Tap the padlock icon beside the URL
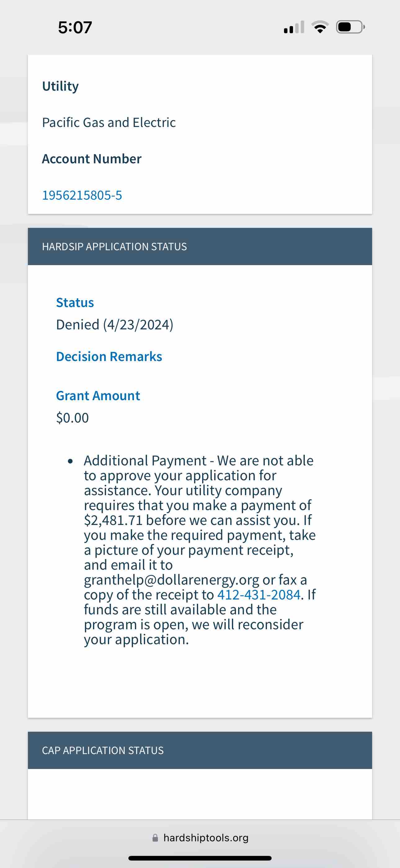This screenshot has height=868, width=400. tap(155, 838)
